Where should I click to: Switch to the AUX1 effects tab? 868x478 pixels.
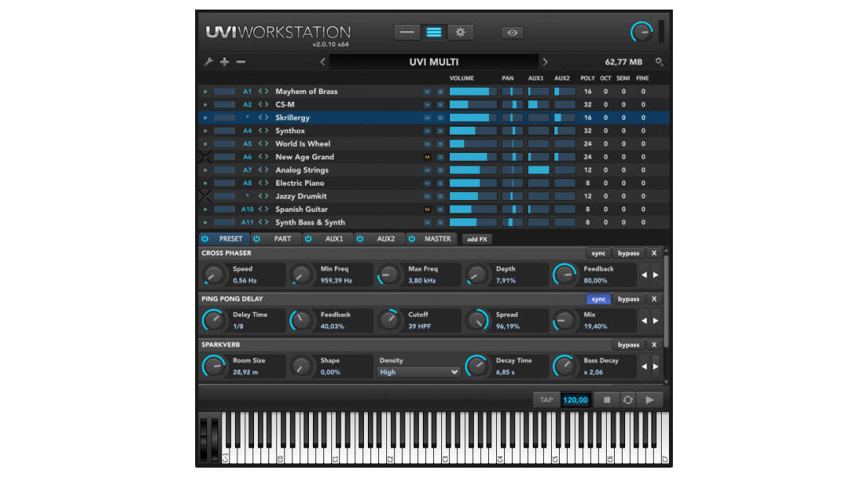(334, 239)
